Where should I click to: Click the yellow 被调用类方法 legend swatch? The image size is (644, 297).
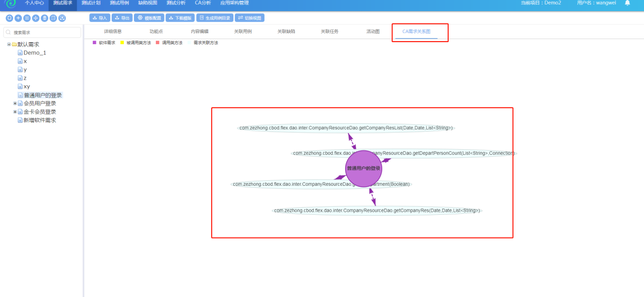pos(122,43)
